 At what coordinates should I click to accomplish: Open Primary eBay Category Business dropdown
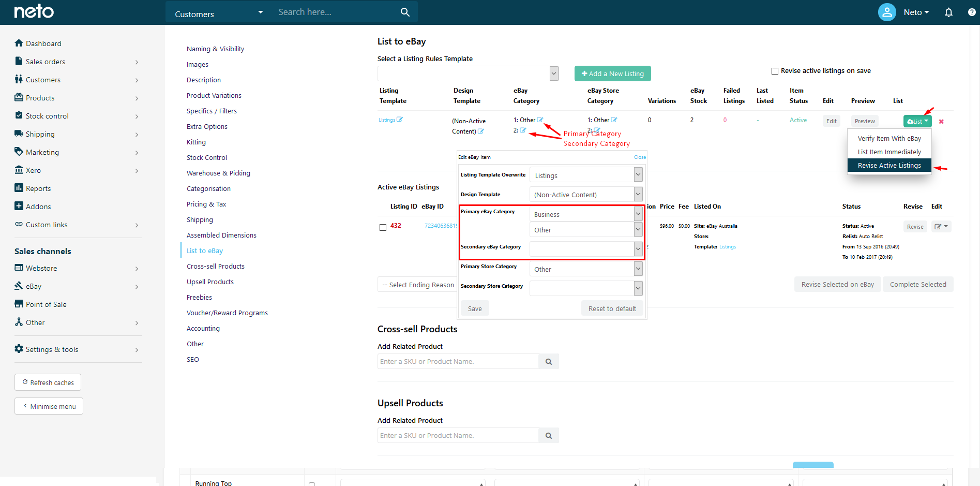[586, 214]
